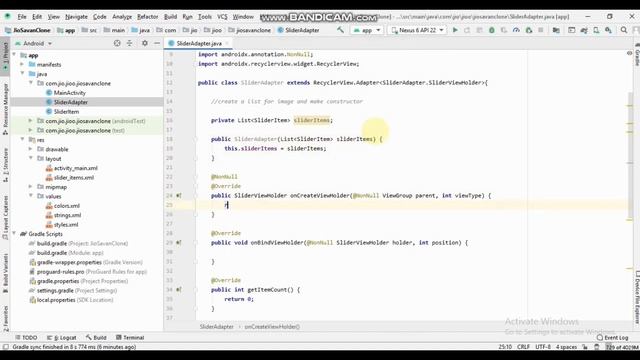Open the TODO tool window
The height and width of the screenshot is (360, 640).
tap(26, 338)
